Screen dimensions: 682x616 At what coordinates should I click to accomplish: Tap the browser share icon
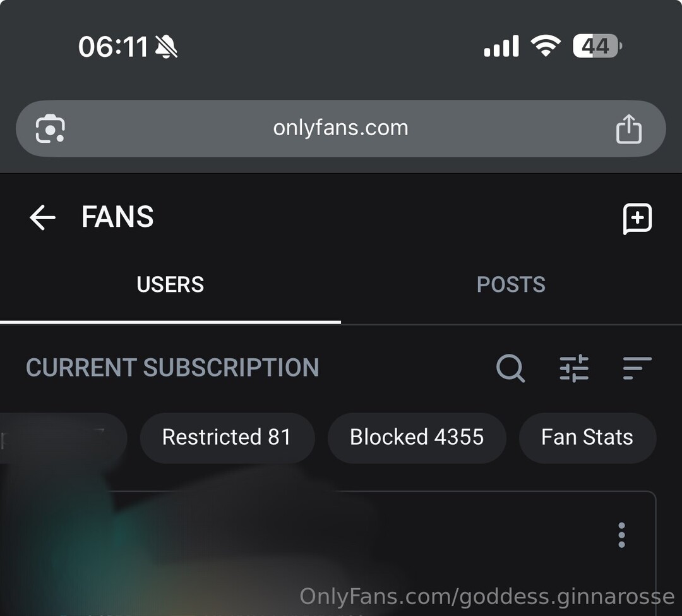[x=628, y=129]
